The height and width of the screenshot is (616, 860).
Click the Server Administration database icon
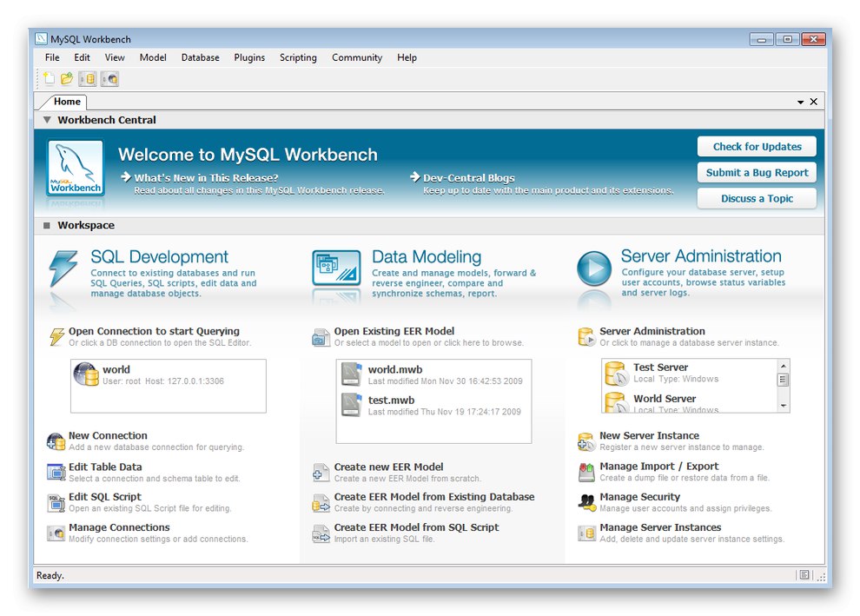[x=586, y=337]
